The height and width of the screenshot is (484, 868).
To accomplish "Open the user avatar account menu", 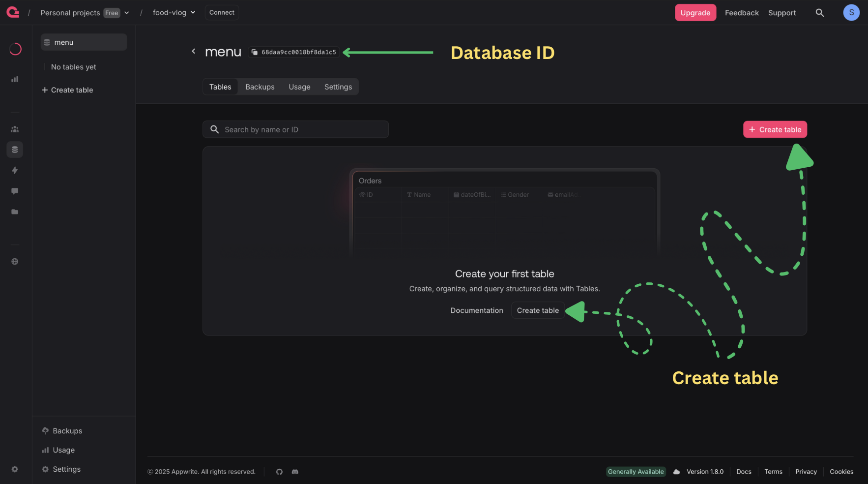I will coord(851,13).
